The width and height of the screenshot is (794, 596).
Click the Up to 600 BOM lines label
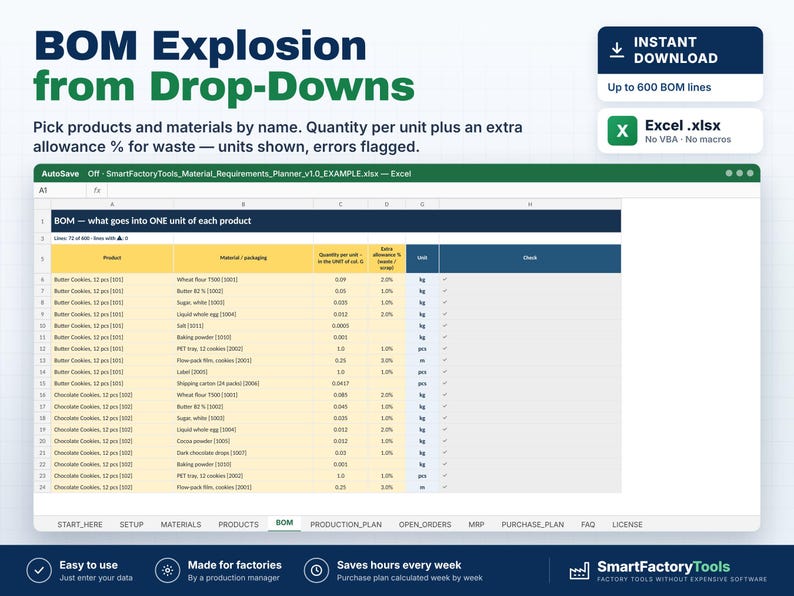pyautogui.click(x=659, y=87)
